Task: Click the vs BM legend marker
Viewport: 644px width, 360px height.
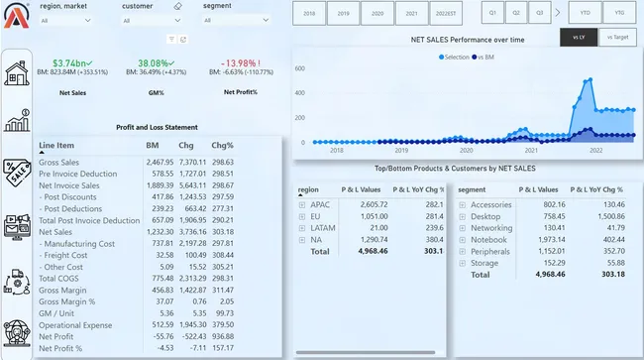Action: 475,58
